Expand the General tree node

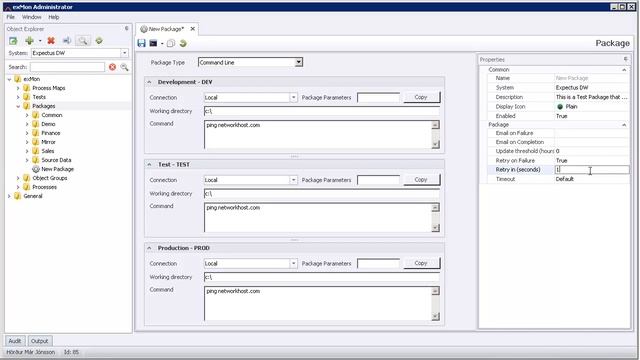(9, 196)
